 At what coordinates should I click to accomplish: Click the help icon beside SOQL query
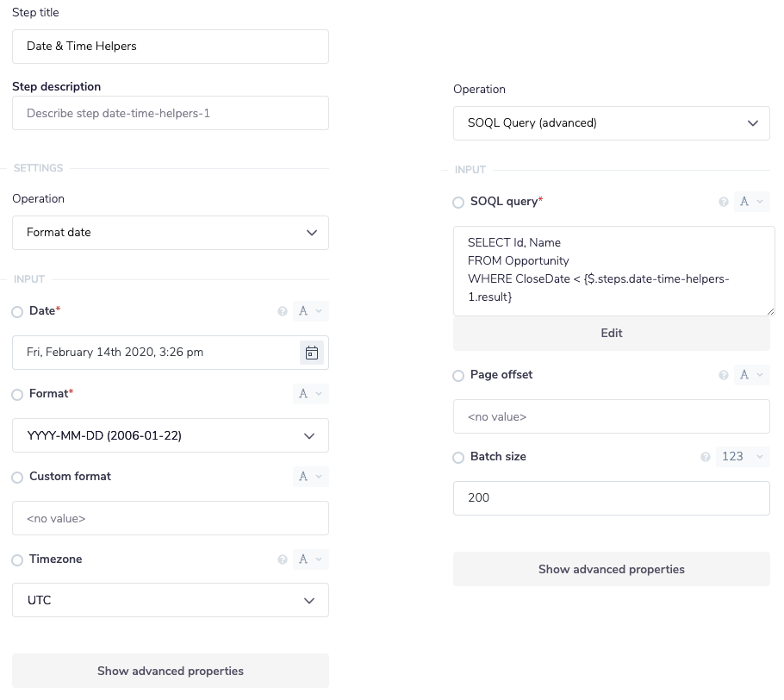tap(724, 202)
